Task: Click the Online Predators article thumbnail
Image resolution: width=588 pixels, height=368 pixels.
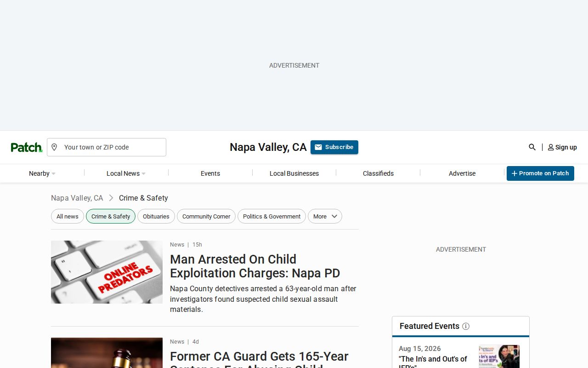Action: (x=107, y=272)
